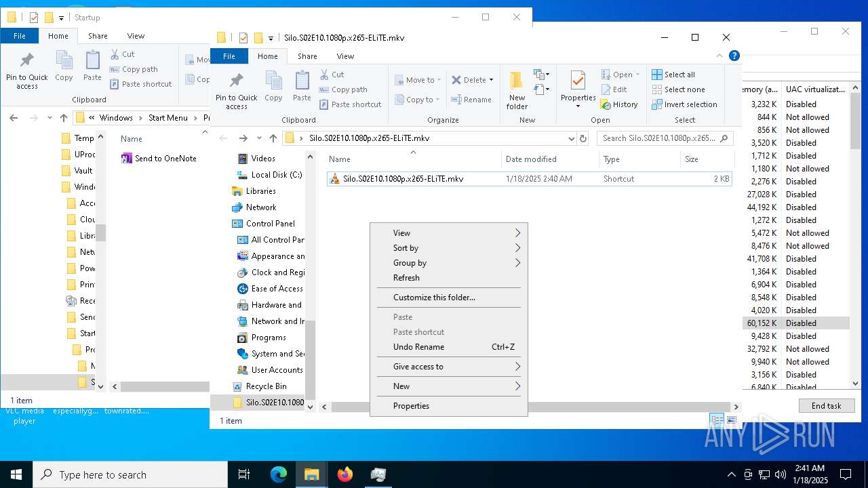Open Give access to submenu
The image size is (868, 488).
(x=449, y=367)
